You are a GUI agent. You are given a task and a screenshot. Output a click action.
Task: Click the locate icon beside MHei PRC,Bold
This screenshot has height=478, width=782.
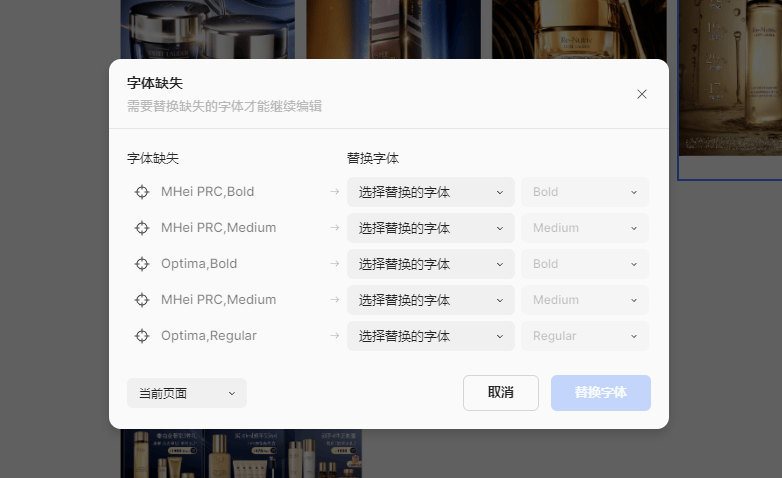tap(142, 192)
